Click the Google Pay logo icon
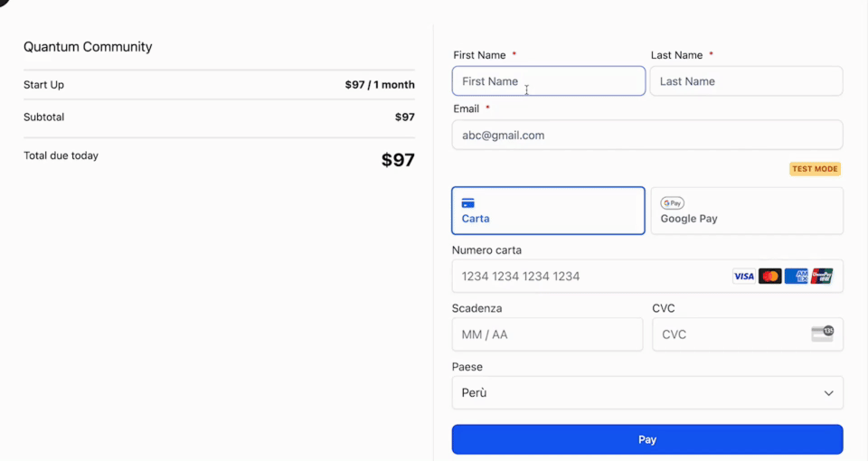This screenshot has width=868, height=461. pyautogui.click(x=672, y=203)
